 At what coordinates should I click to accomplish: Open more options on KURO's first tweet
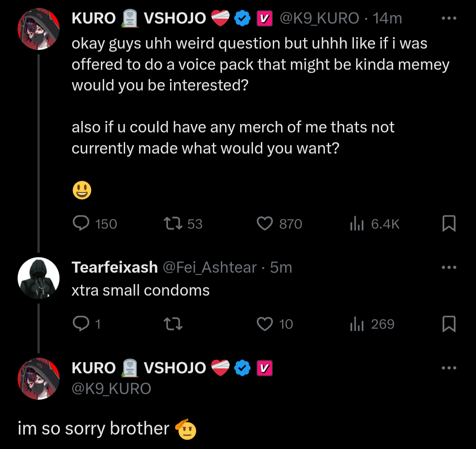tap(449, 19)
